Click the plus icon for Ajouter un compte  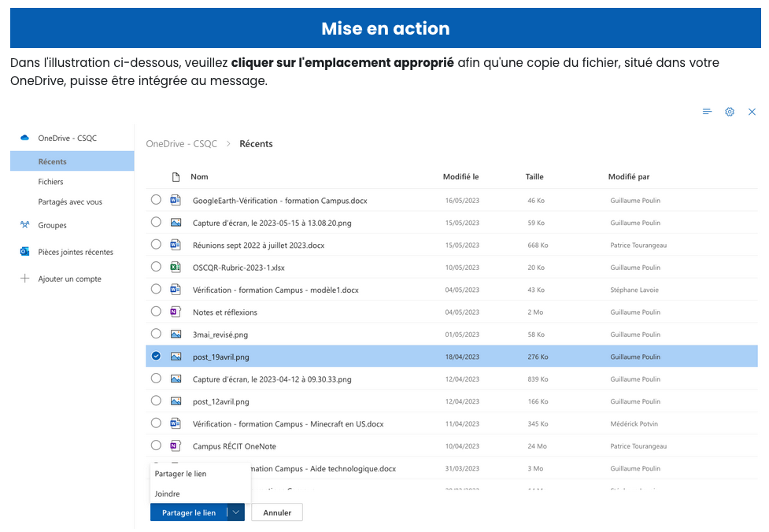pos(24,279)
